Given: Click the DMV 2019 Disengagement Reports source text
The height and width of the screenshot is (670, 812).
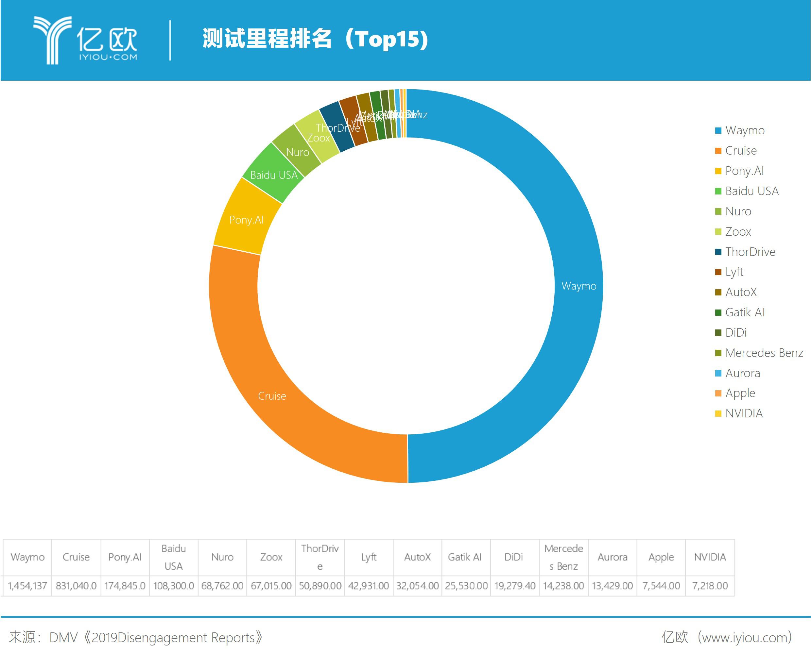Looking at the screenshot, I should [136, 638].
